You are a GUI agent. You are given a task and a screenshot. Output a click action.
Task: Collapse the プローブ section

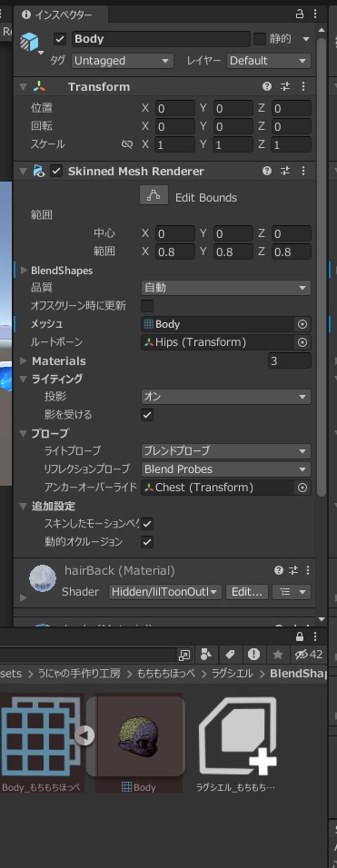point(24,433)
